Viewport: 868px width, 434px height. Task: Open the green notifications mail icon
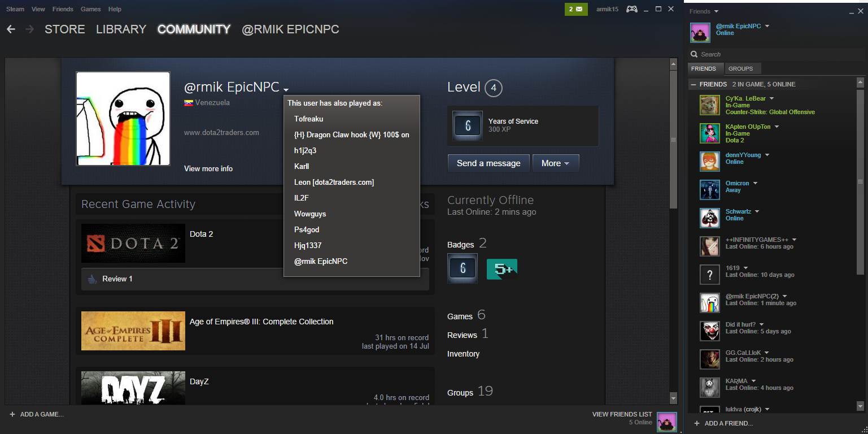[576, 9]
